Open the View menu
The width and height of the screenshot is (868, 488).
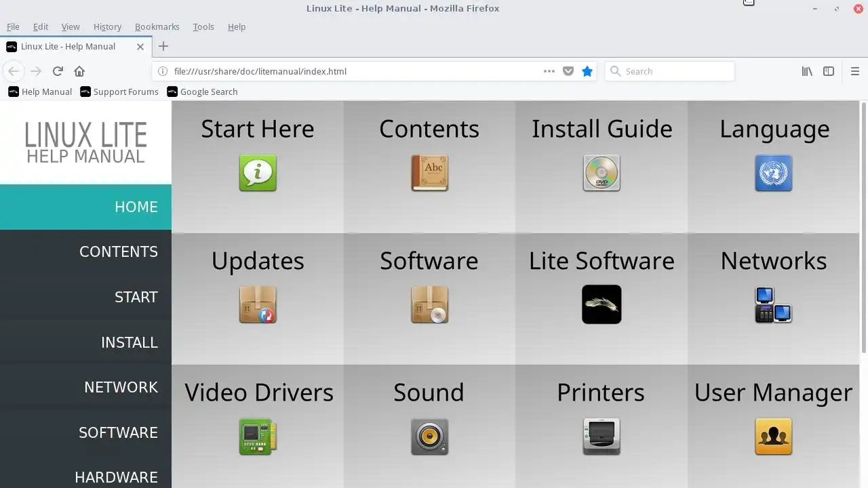[x=71, y=26]
